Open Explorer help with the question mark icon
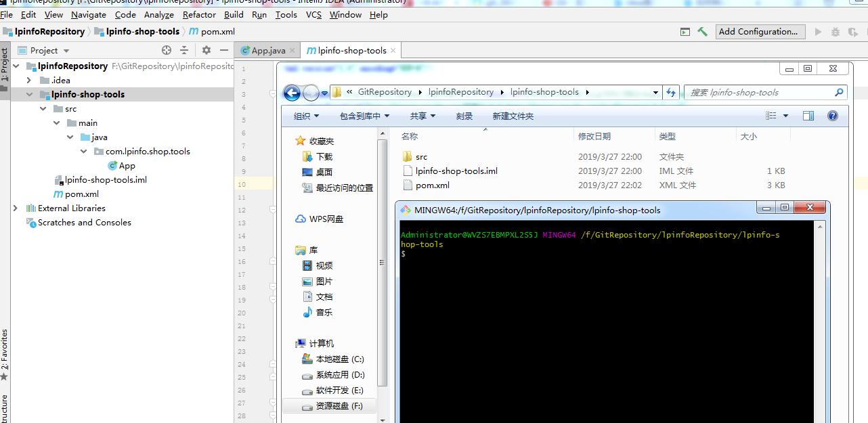 (x=833, y=116)
